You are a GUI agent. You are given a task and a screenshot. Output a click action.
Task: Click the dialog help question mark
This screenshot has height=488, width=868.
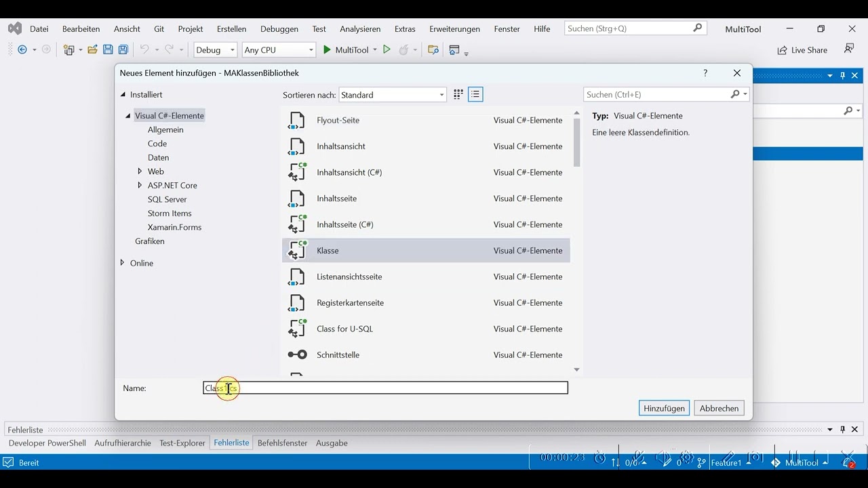point(705,73)
